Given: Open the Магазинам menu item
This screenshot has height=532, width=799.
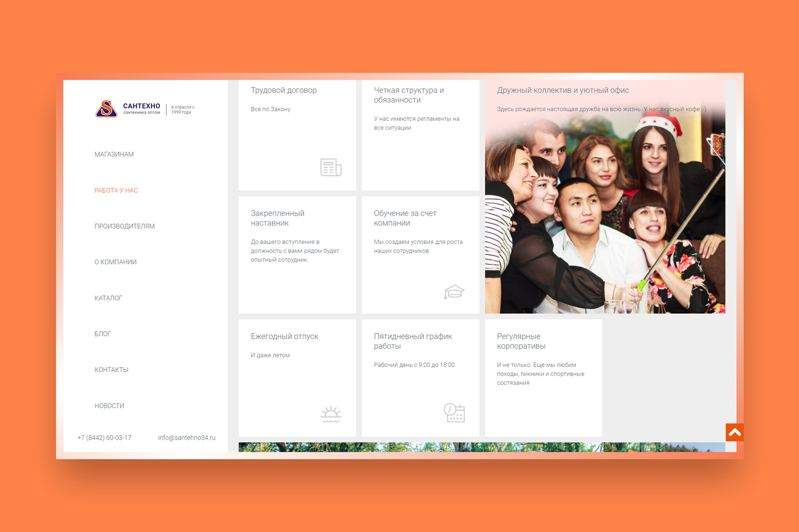Looking at the screenshot, I should [x=114, y=154].
